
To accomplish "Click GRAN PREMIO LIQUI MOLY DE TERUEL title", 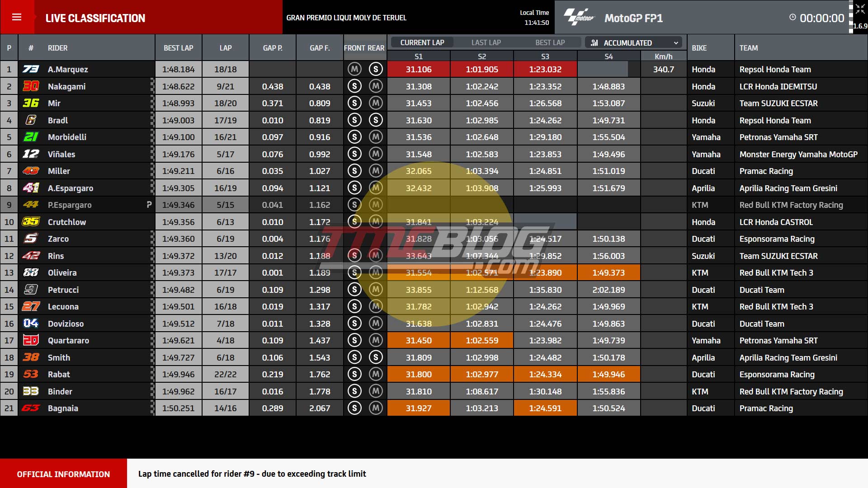I will coord(346,18).
